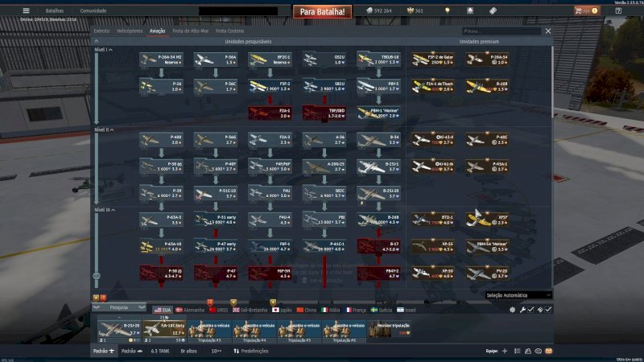This screenshot has height=362, width=644.
Task: Switch to the Helicópteros tab
Action: pyautogui.click(x=129, y=31)
